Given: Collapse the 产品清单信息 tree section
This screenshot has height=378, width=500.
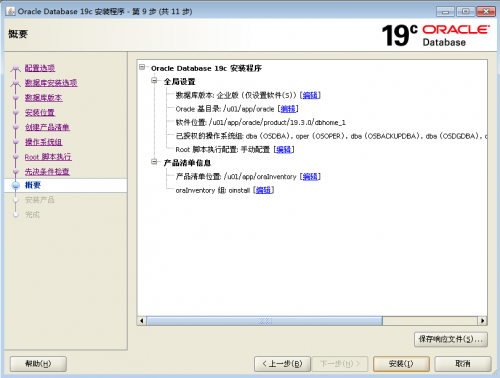Looking at the screenshot, I should tap(154, 162).
